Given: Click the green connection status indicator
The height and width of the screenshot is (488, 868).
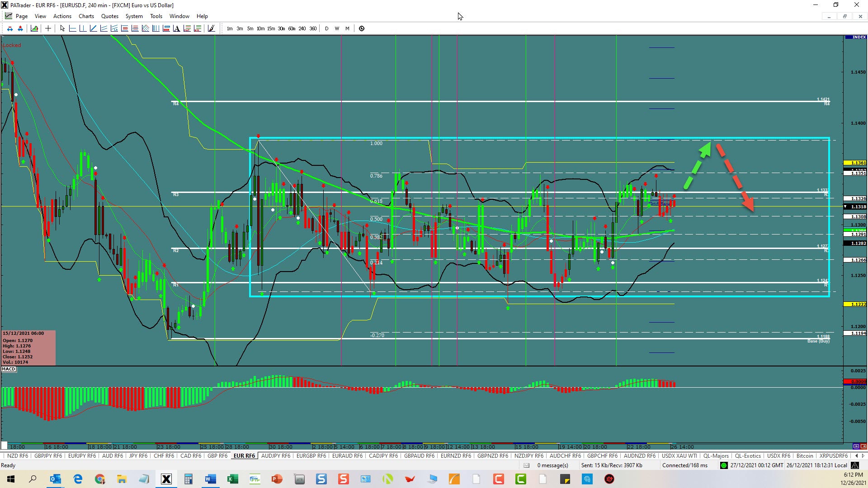Looking at the screenshot, I should pos(724,465).
